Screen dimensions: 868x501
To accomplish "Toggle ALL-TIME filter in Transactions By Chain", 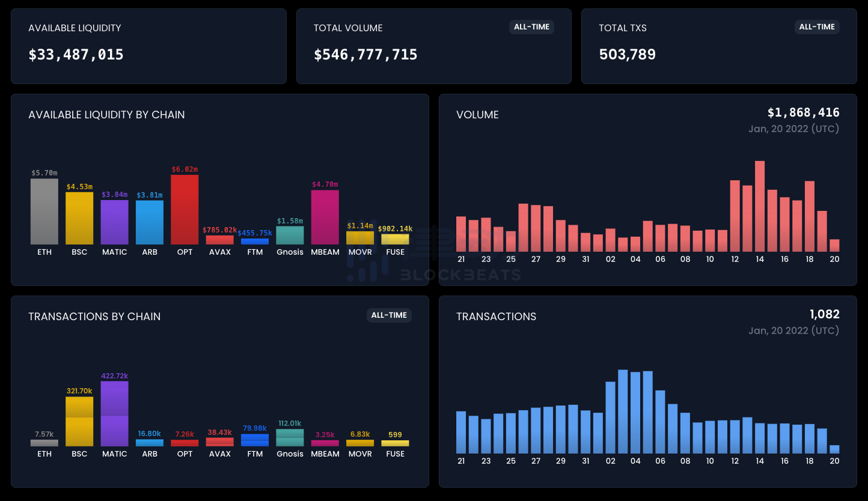I will click(389, 315).
